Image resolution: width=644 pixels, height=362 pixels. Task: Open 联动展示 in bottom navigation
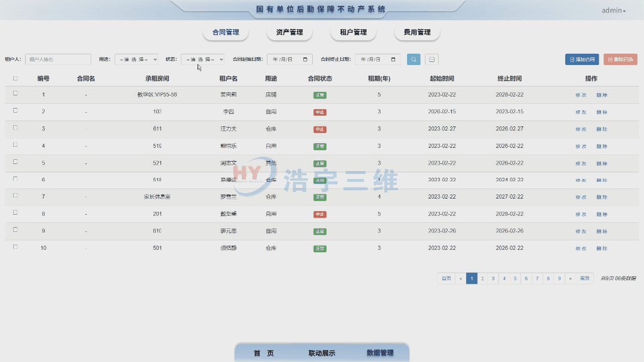(322, 353)
